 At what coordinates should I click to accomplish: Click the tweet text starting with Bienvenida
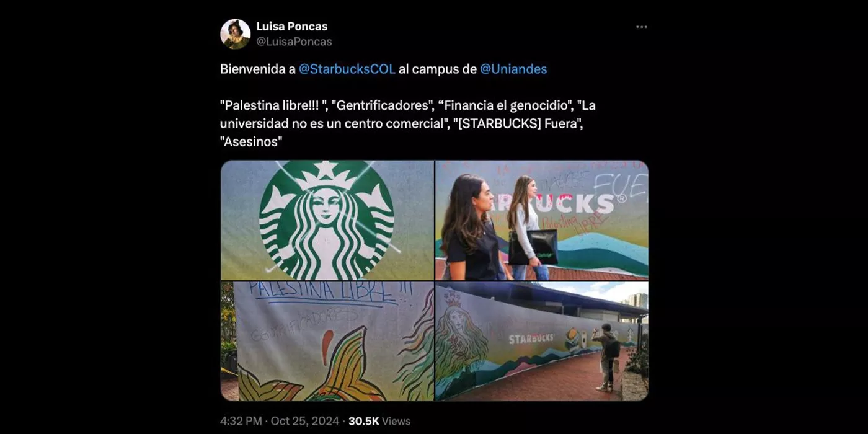[x=384, y=69]
